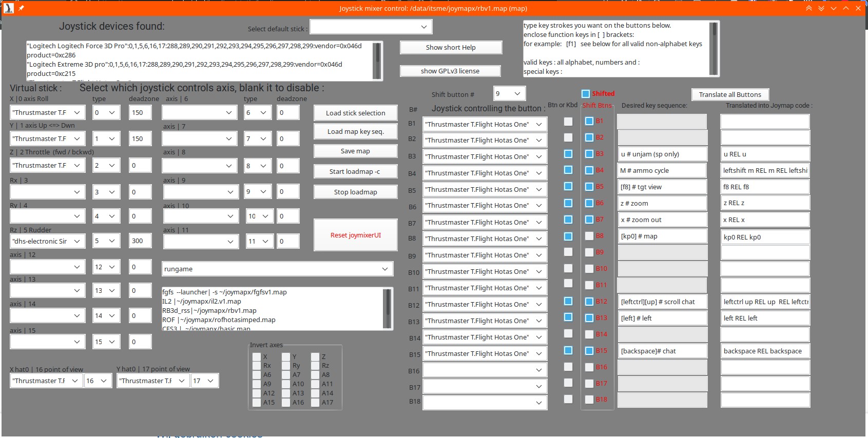Click the pin icon in the title bar
The width and height of the screenshot is (868, 438).
coord(21,8)
